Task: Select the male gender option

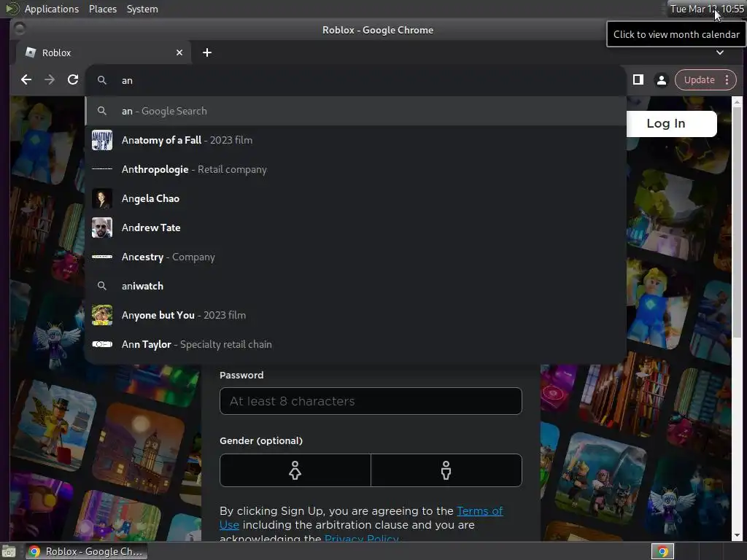Action: click(x=446, y=470)
